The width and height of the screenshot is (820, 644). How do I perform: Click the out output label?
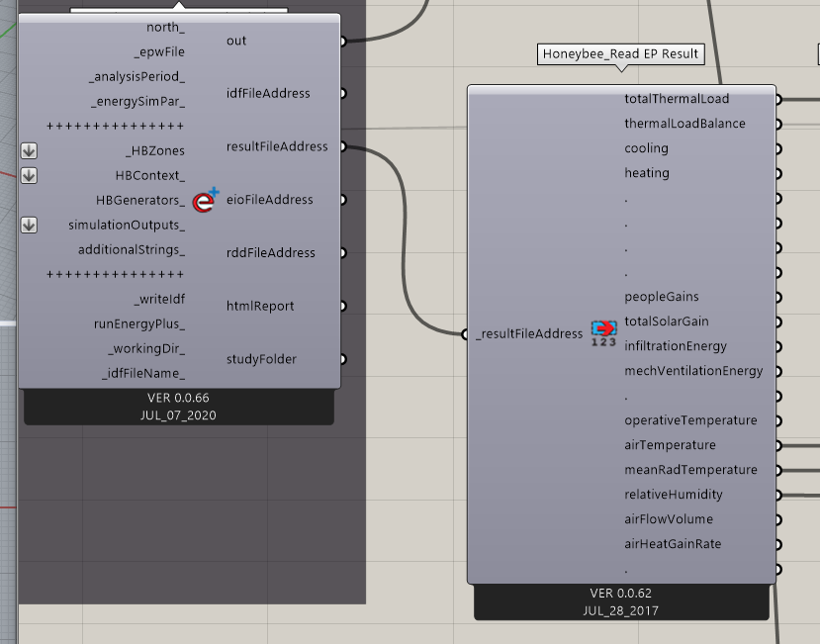point(236,41)
